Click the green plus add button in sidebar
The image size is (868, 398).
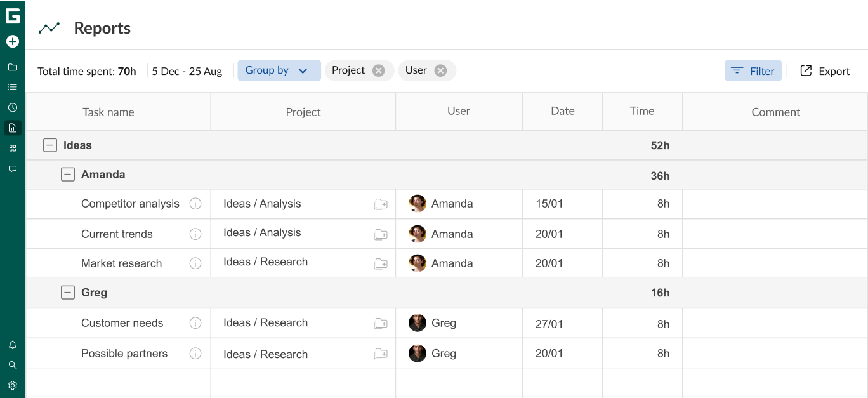click(x=13, y=42)
